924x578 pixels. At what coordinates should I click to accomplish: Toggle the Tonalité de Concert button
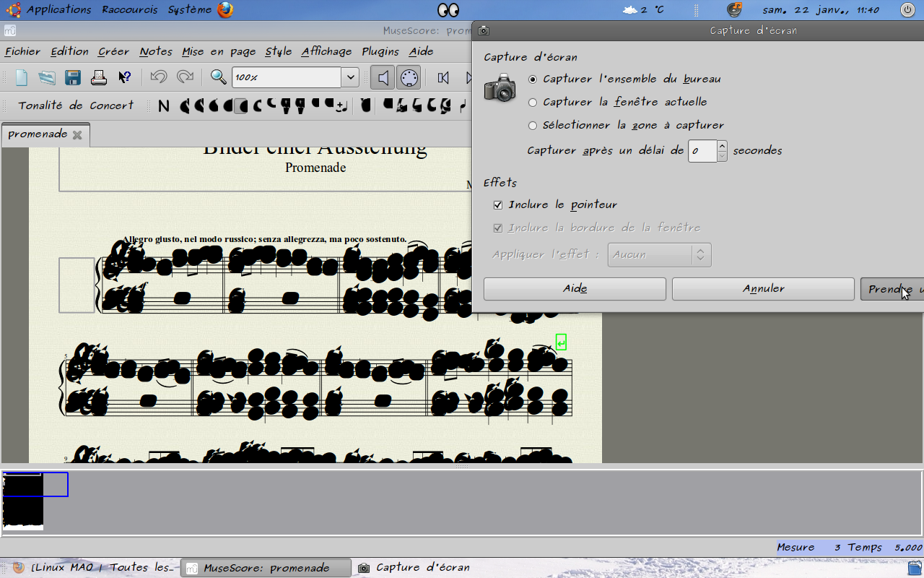[76, 105]
